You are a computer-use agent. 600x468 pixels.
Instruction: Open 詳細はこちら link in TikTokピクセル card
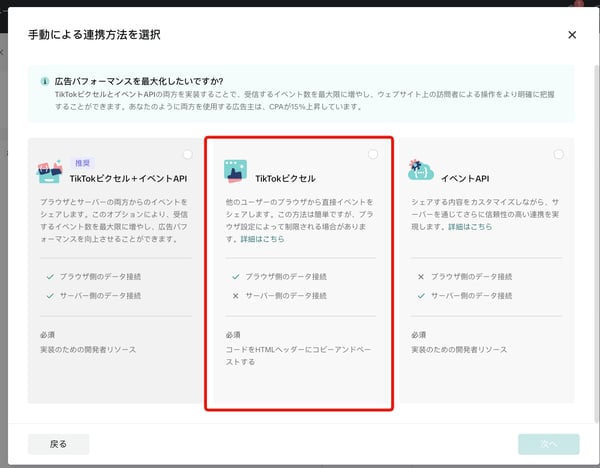coord(262,239)
